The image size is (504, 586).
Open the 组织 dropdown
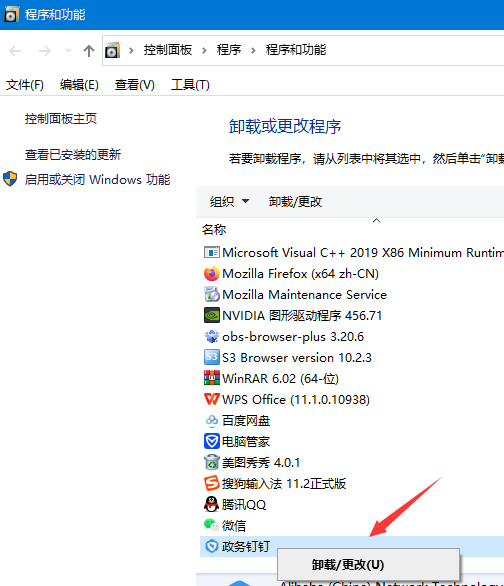229,202
